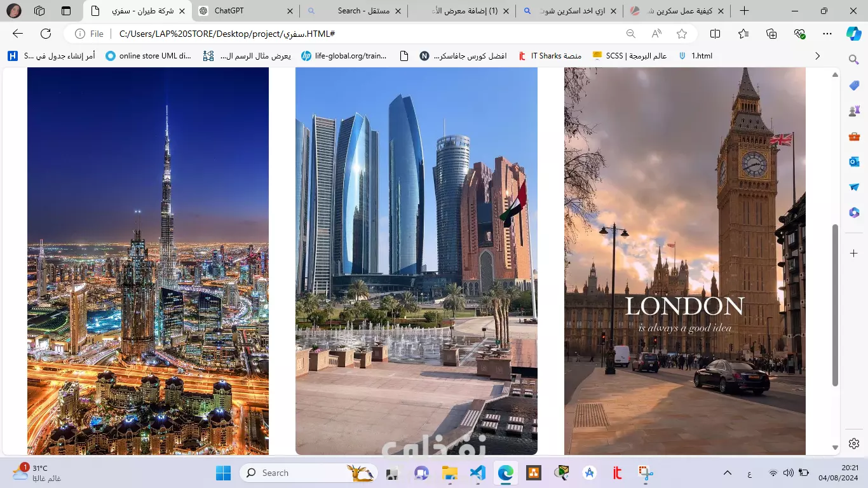Image resolution: width=868 pixels, height=488 pixels.
Task: Select the شركة طيران - سفري tab
Action: [137, 11]
